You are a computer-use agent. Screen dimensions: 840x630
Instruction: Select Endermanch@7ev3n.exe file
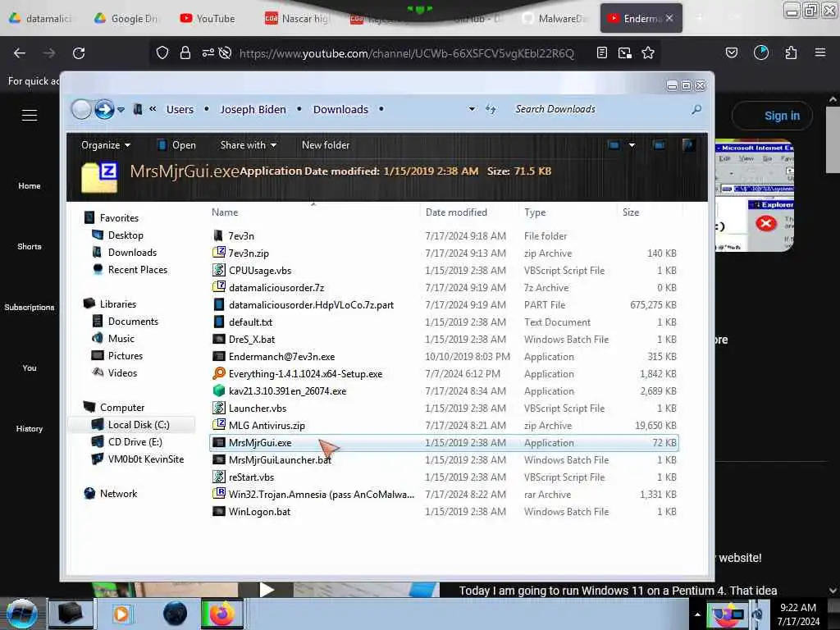coord(282,356)
